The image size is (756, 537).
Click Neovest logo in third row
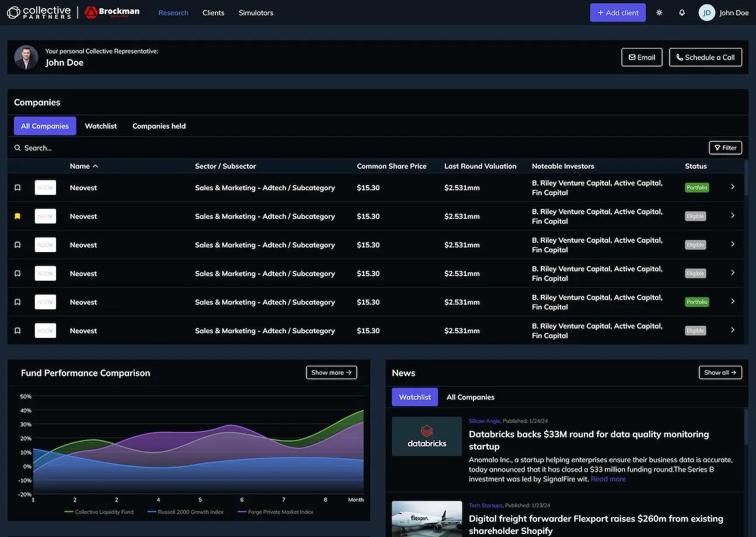coord(46,245)
